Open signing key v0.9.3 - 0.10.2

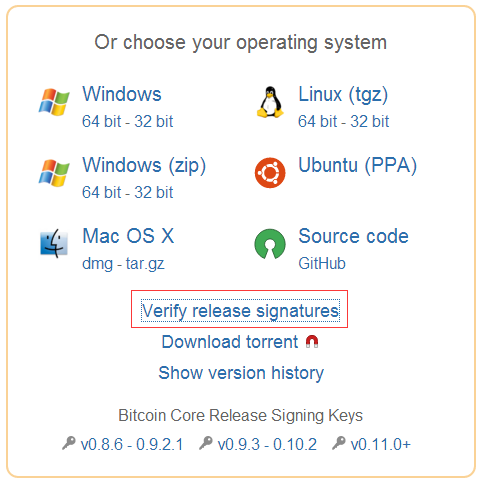pyautogui.click(x=267, y=444)
